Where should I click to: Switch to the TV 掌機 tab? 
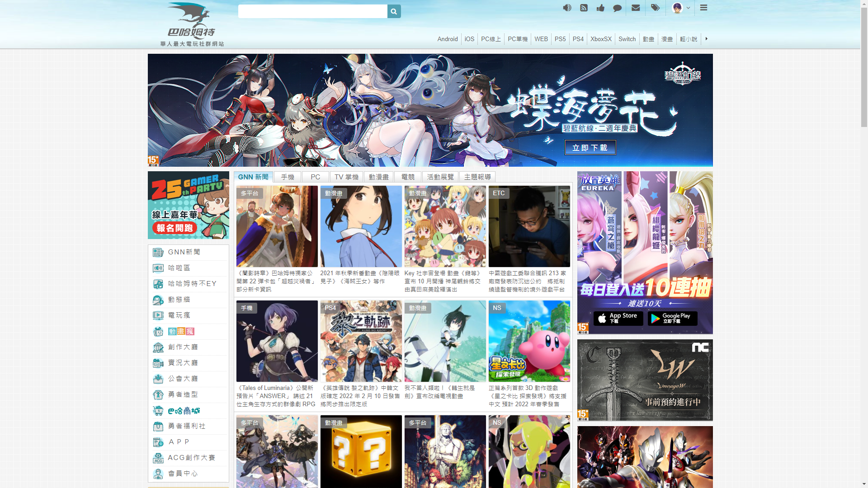click(x=346, y=177)
